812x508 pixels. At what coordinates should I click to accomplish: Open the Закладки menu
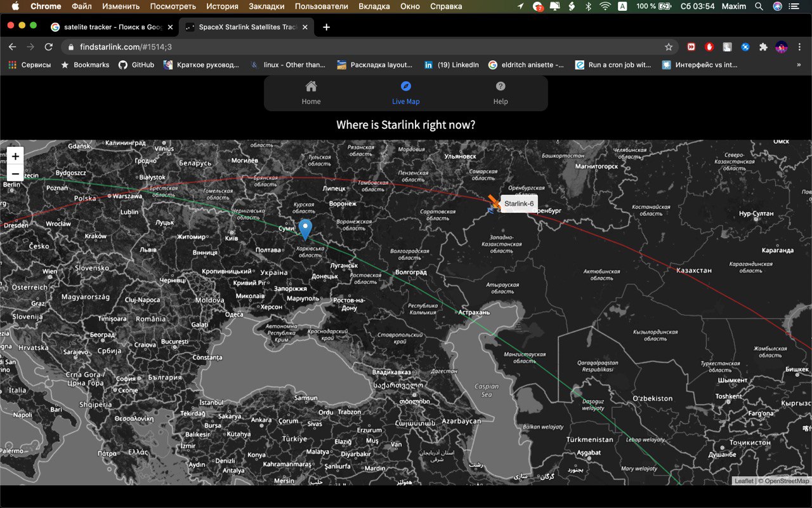[x=266, y=6]
